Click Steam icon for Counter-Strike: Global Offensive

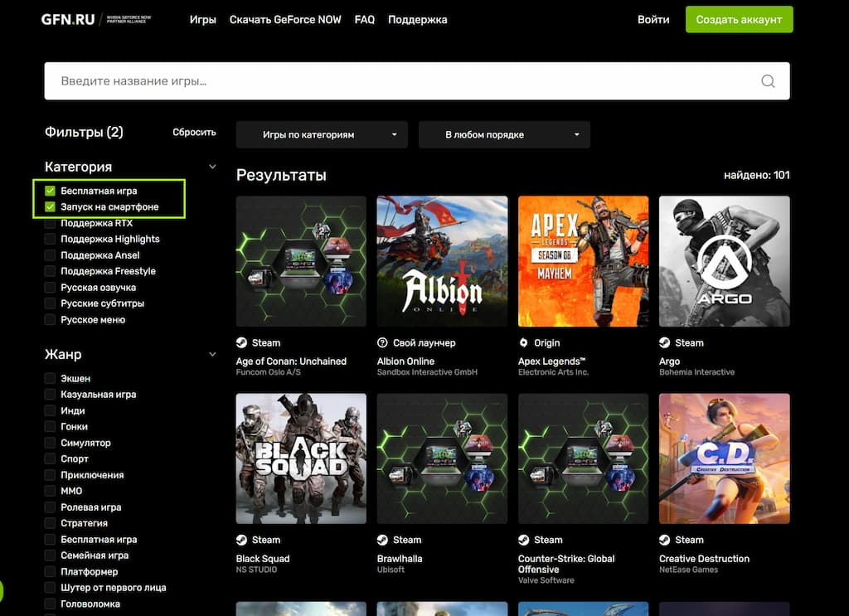[524, 540]
